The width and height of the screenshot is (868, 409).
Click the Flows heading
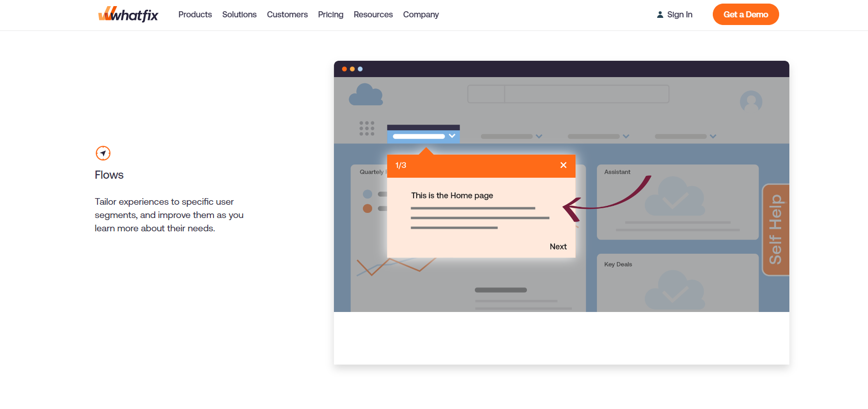tap(109, 175)
